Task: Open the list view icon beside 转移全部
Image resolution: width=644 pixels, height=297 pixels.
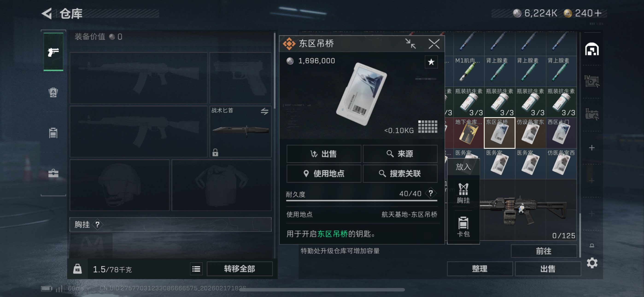Action: point(196,269)
